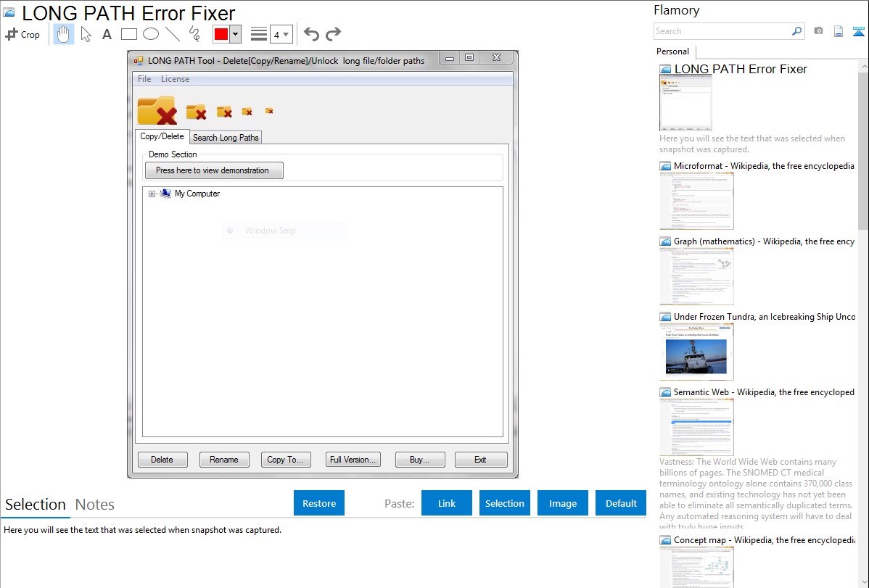Switch to the Search Long Paths tab
869x588 pixels.
coord(226,138)
